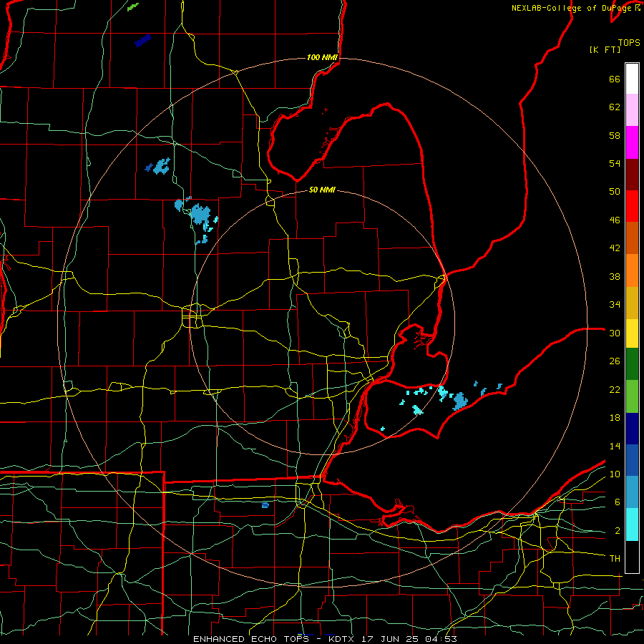The height and width of the screenshot is (644, 644).
Task: Click the white swatch in the tops legend
Action: tap(632, 79)
